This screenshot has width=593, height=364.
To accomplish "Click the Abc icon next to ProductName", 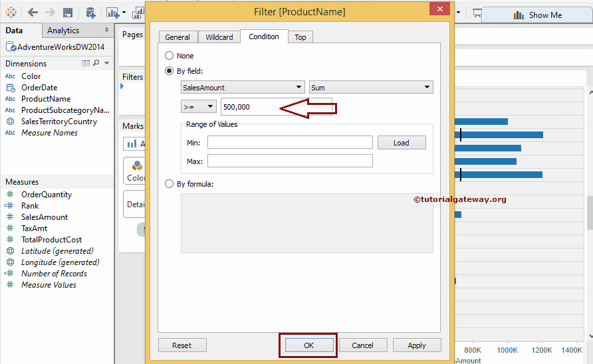I will 10,99.
